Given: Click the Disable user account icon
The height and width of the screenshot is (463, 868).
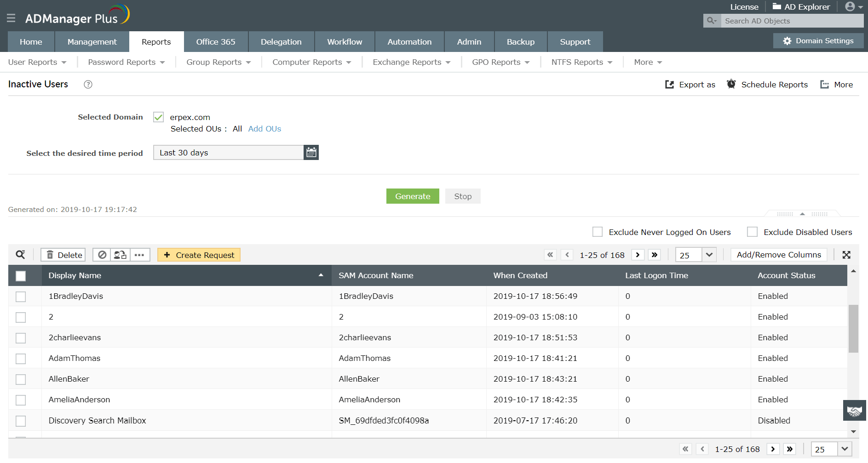Looking at the screenshot, I should (102, 254).
